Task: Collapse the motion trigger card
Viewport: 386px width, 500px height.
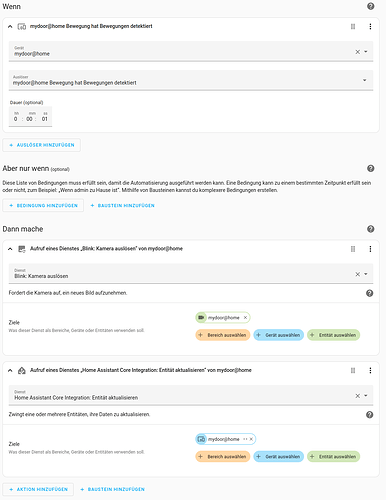Action: coord(10,26)
